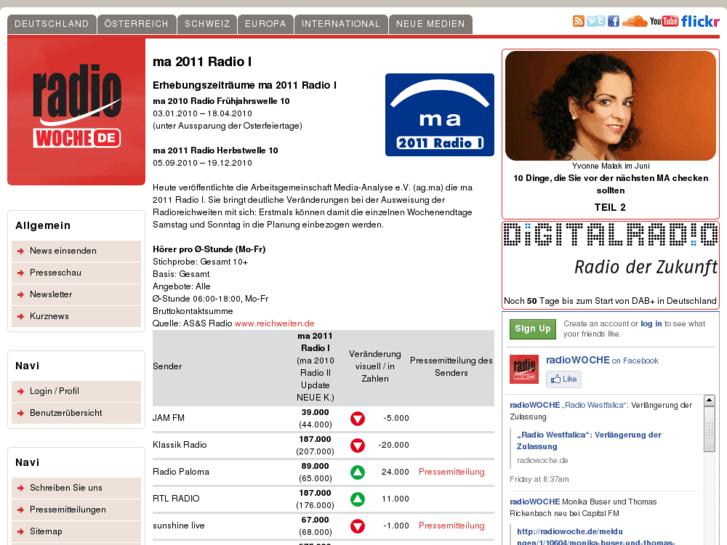Open the Presseschau link
The width and height of the screenshot is (727, 545).
click(77, 273)
